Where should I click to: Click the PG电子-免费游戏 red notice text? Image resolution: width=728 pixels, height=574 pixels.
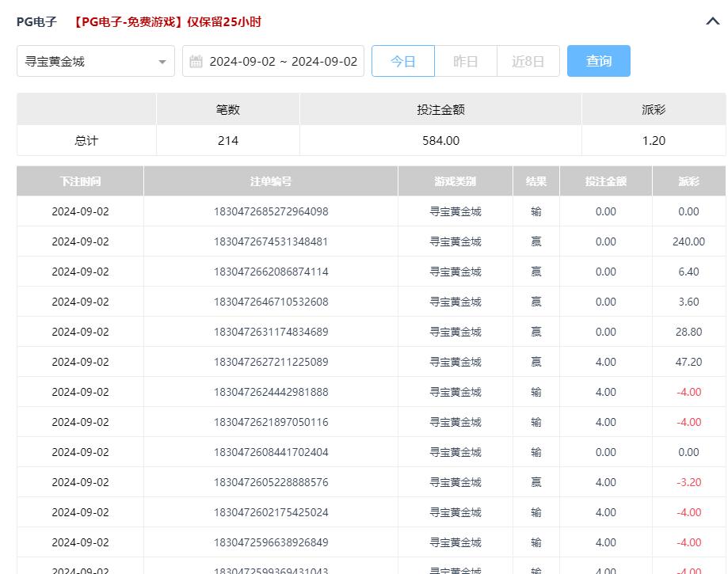tap(166, 22)
